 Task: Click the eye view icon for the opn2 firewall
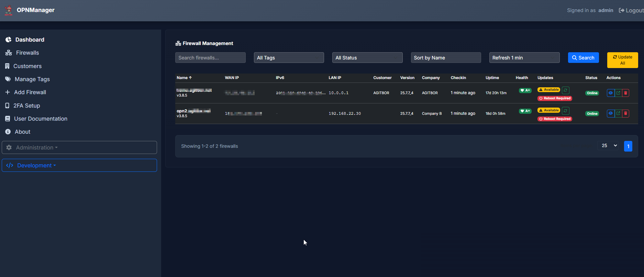pyautogui.click(x=610, y=113)
